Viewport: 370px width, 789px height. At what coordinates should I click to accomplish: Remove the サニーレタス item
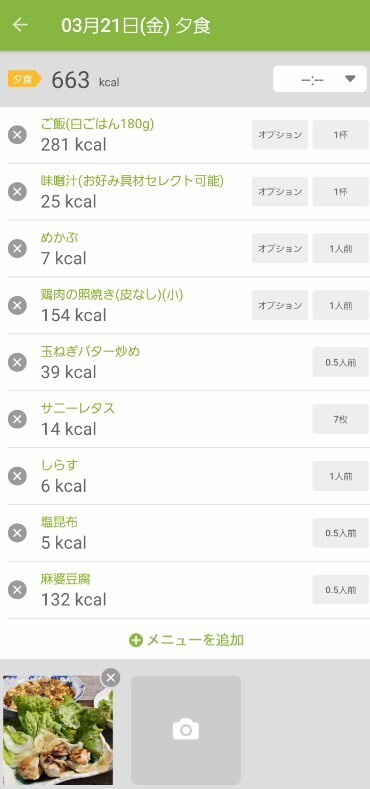tap(17, 419)
